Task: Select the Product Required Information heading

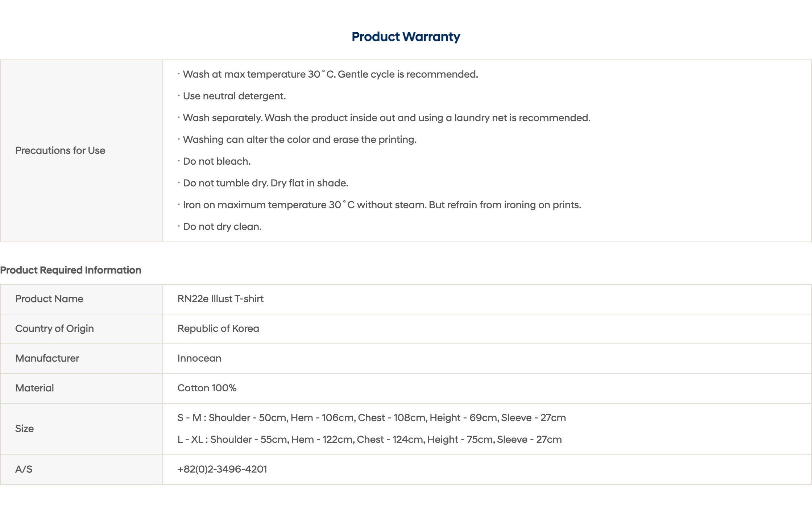Action: (71, 270)
